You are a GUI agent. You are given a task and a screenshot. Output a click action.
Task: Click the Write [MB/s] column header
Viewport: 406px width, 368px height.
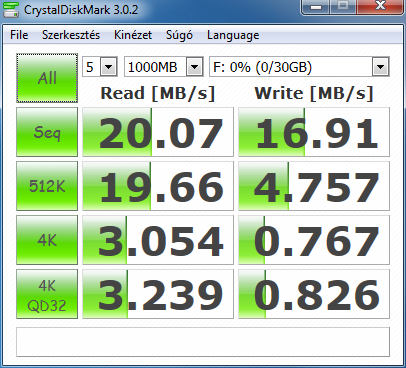[314, 93]
